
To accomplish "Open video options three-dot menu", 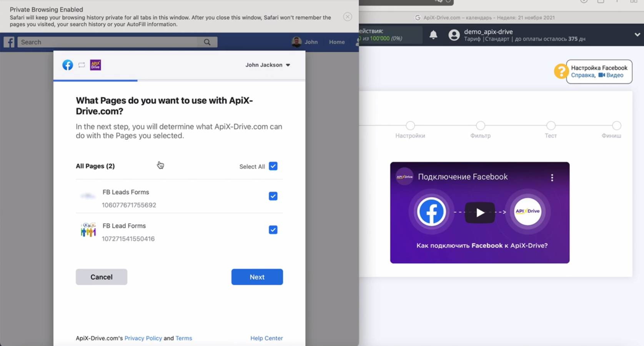I will coord(552,177).
